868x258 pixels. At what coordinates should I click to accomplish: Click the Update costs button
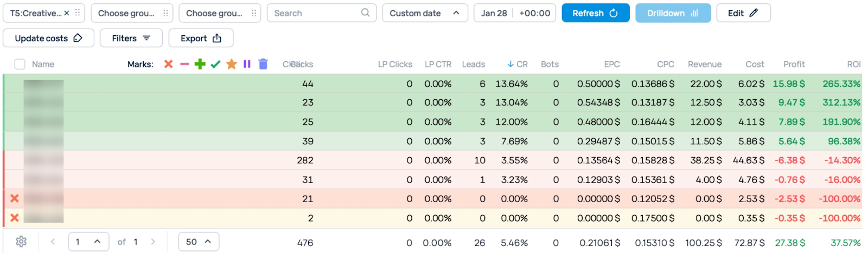pos(48,38)
